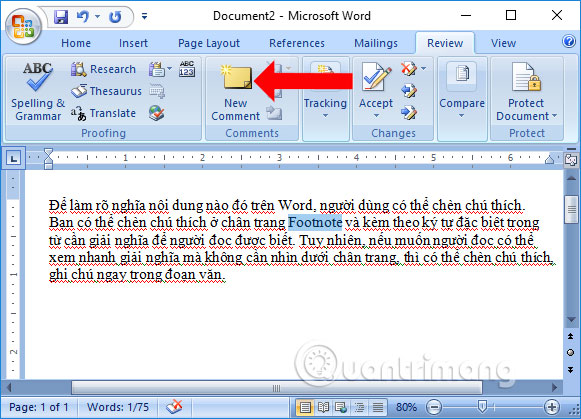This screenshot has width=581, height=419.
Task: Click Zoom In plus button
Action: coord(551,408)
